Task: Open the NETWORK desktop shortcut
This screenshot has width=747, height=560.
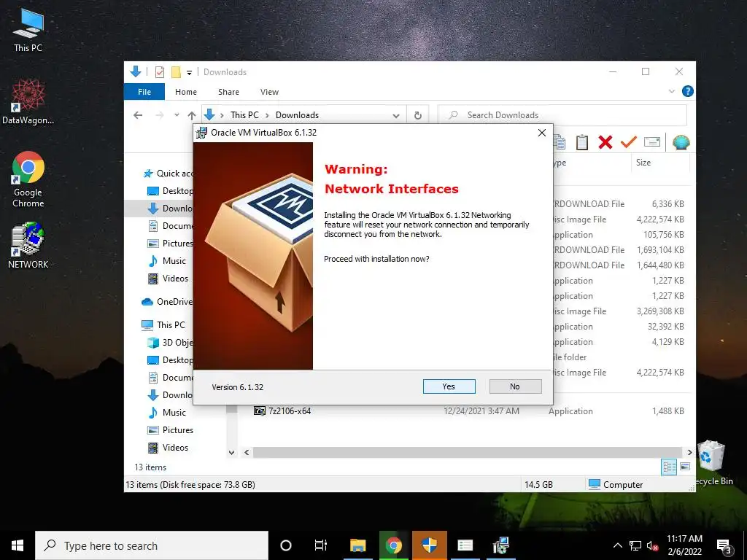Action: point(28,245)
